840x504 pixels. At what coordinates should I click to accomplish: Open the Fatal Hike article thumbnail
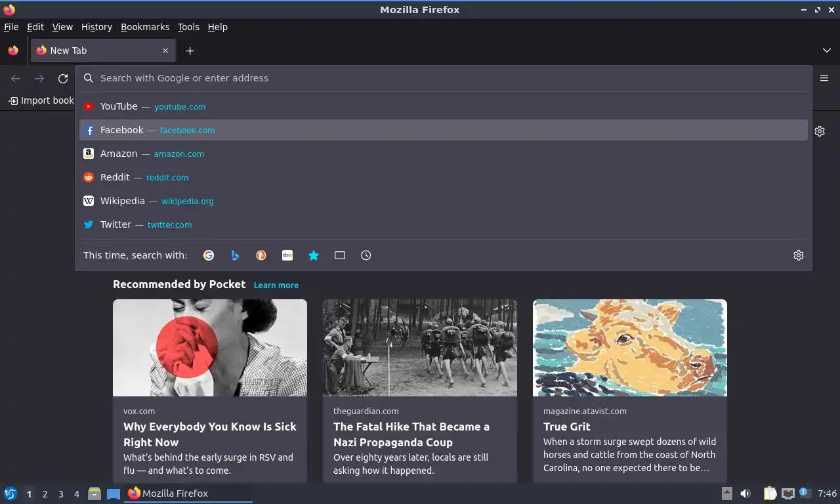420,348
